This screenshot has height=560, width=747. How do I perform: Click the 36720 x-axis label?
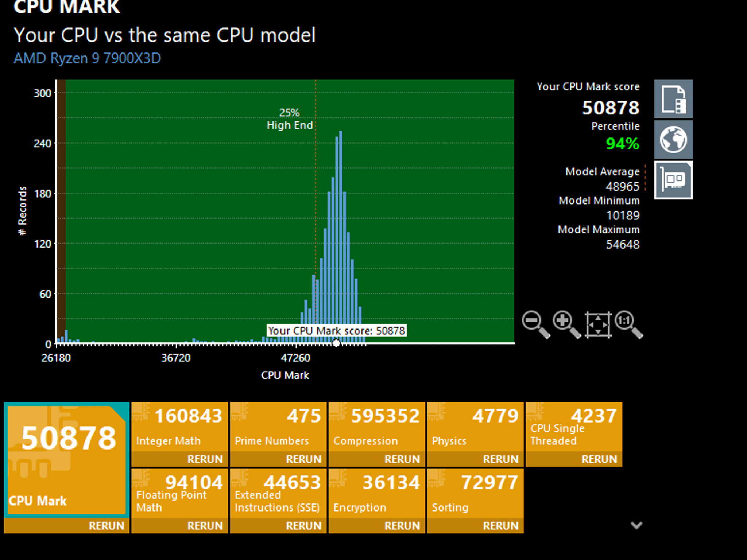tap(176, 358)
